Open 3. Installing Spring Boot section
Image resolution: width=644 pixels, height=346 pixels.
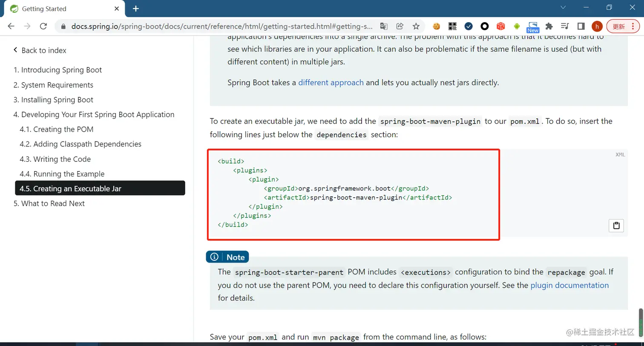[53, 100]
